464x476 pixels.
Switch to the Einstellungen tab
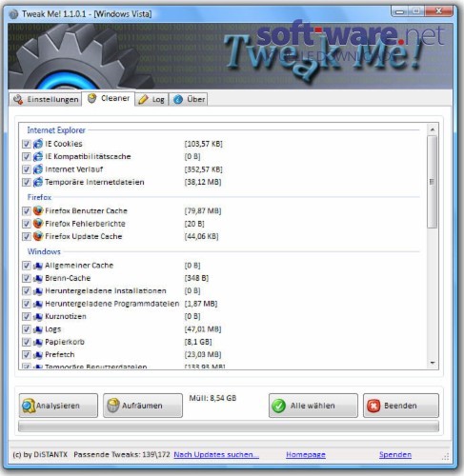(46, 99)
